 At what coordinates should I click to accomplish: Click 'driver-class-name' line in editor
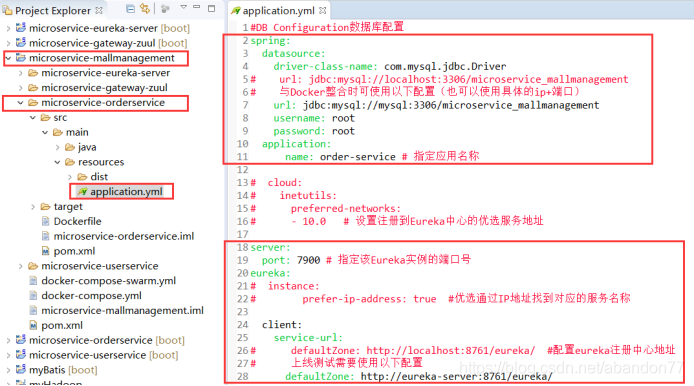tap(389, 67)
